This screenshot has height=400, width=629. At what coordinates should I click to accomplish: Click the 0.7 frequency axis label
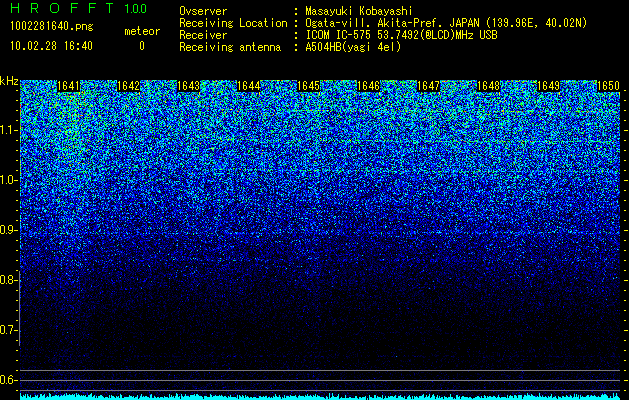tap(8, 330)
